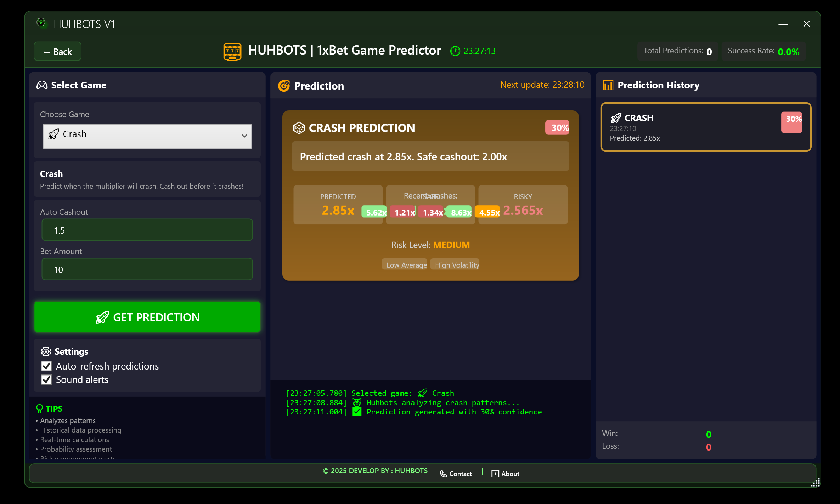Click the gamepad icon next to Select Game
Viewport: 840px width, 504px height.
click(x=42, y=85)
